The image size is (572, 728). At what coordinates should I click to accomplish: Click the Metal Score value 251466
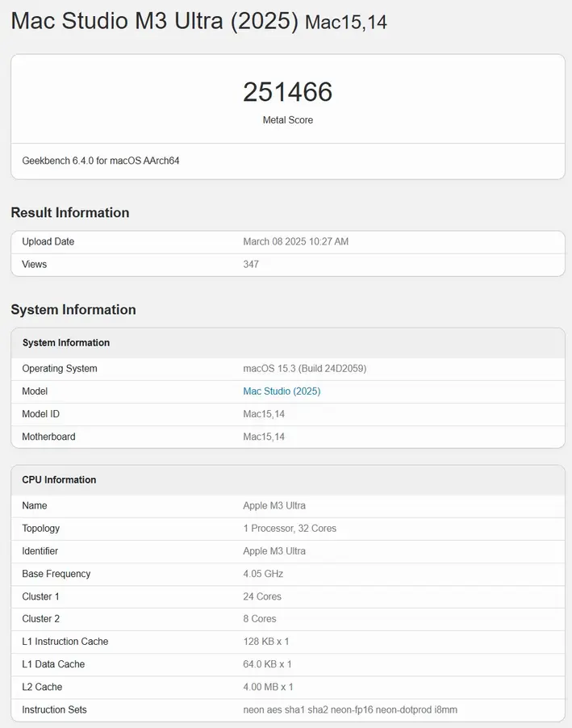[x=287, y=92]
